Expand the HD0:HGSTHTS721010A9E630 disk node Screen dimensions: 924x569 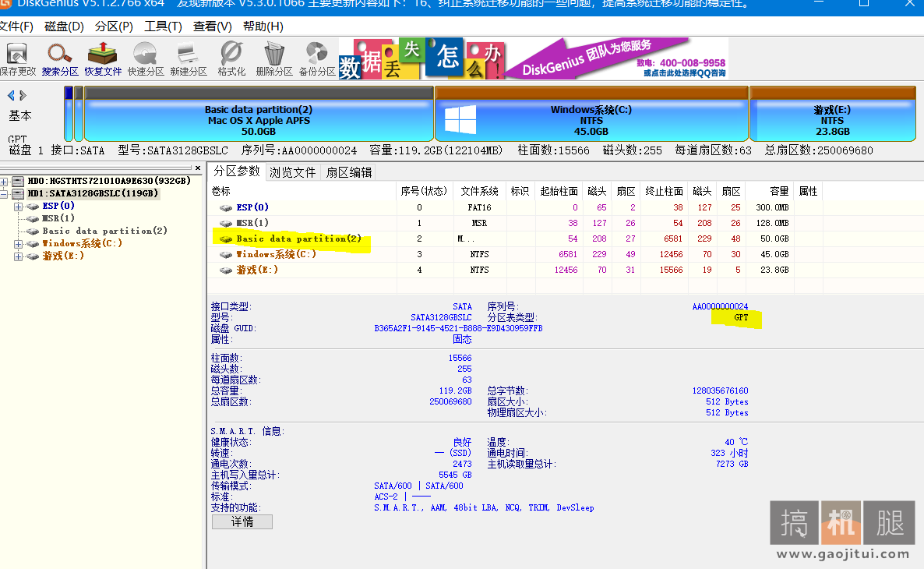[4, 182]
